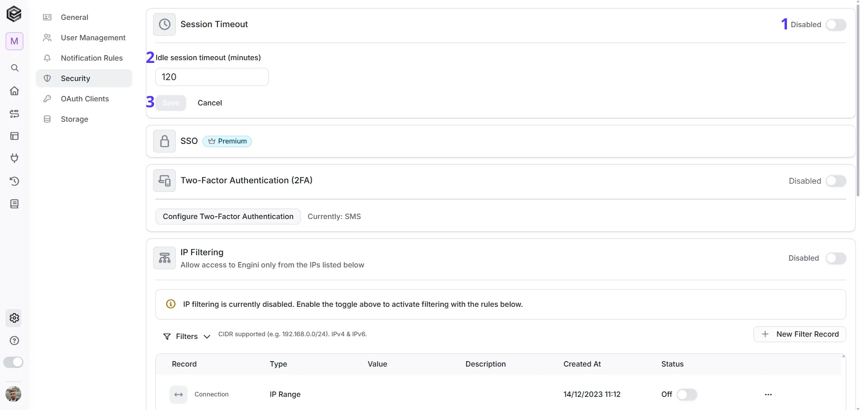The width and height of the screenshot is (868, 410).
Task: Toggle the theme switch in left rail
Action: click(x=13, y=362)
